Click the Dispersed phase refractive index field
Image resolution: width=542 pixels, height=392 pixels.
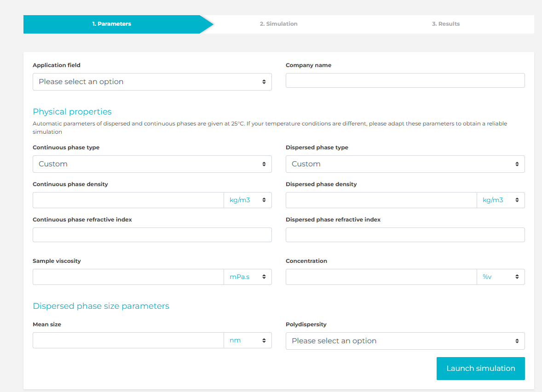point(405,235)
